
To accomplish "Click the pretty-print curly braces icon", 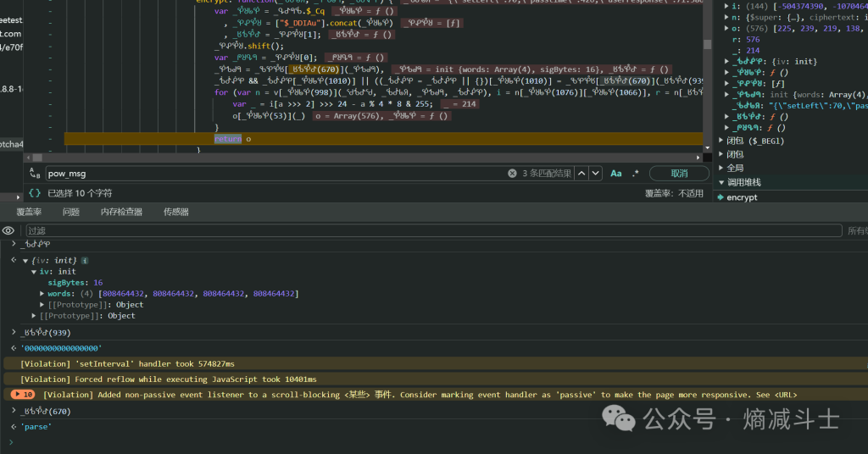I will pos(35,193).
